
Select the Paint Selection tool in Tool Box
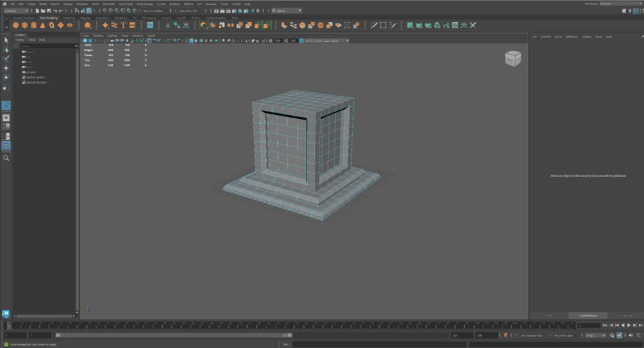[6, 58]
